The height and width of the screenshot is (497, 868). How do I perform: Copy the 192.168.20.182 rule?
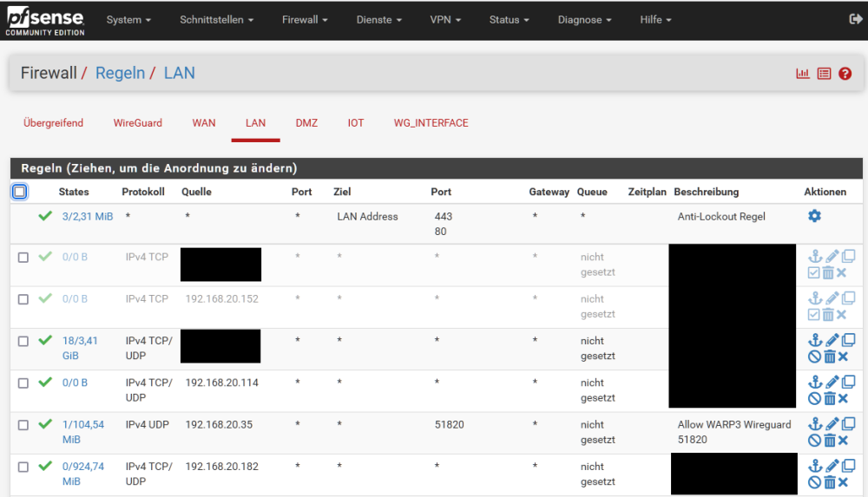(848, 466)
